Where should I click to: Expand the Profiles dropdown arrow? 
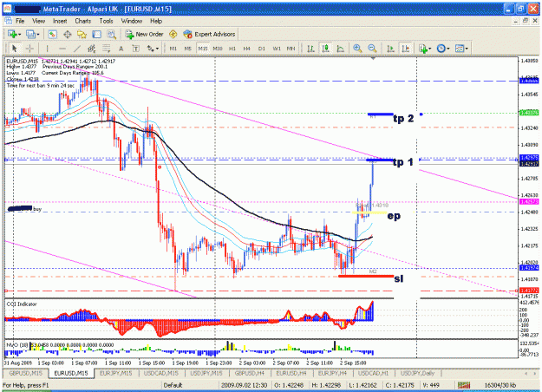click(x=38, y=34)
